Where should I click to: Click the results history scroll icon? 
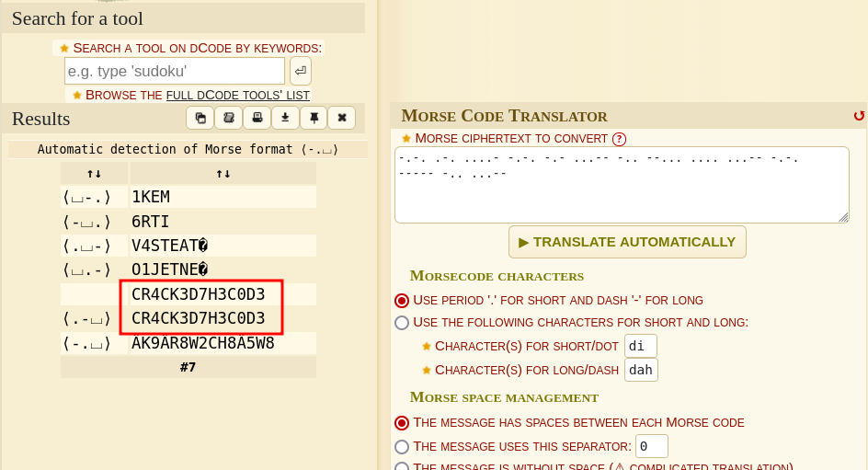click(x=228, y=118)
